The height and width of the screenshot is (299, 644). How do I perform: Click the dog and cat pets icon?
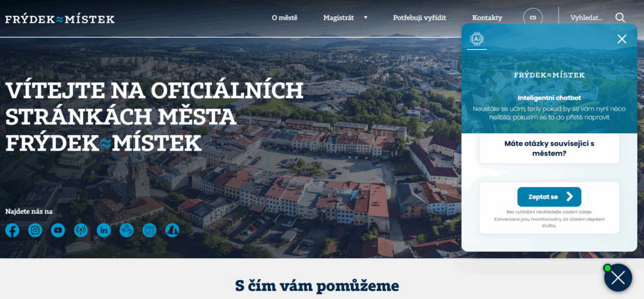(x=172, y=231)
